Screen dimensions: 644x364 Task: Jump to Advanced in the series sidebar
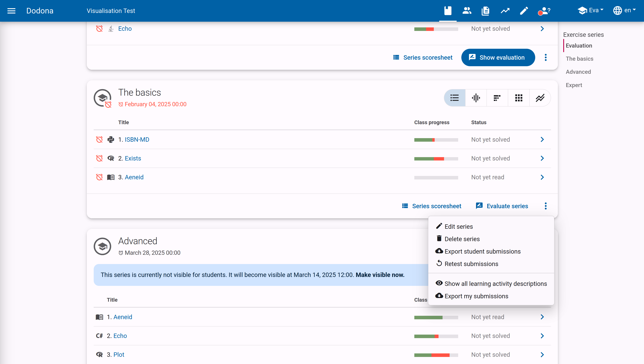(x=578, y=72)
